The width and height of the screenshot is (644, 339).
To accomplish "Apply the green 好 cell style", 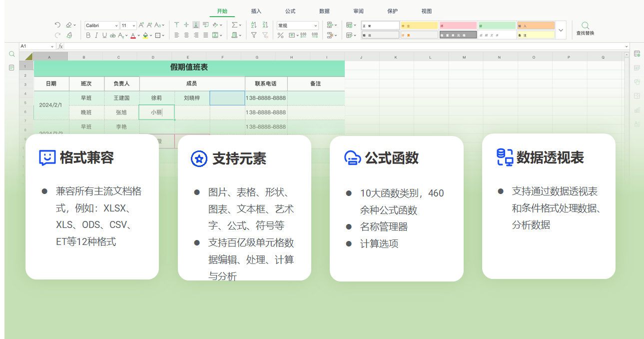I will (x=497, y=25).
